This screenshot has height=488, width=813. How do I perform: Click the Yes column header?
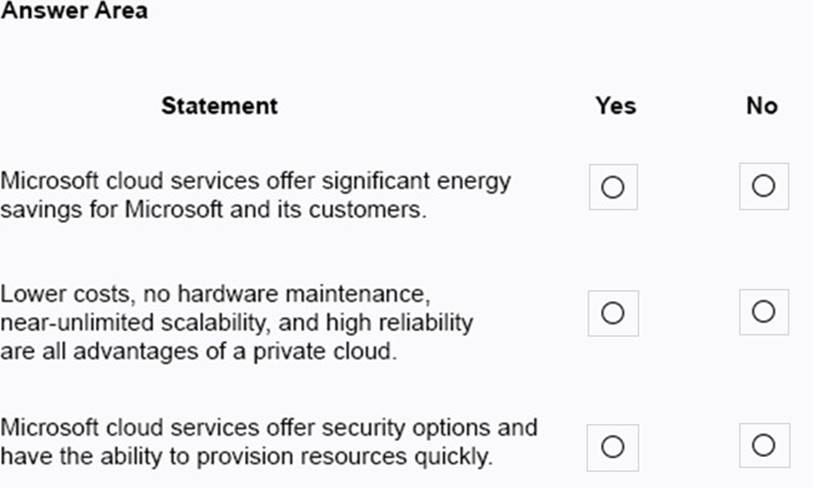tap(615, 105)
